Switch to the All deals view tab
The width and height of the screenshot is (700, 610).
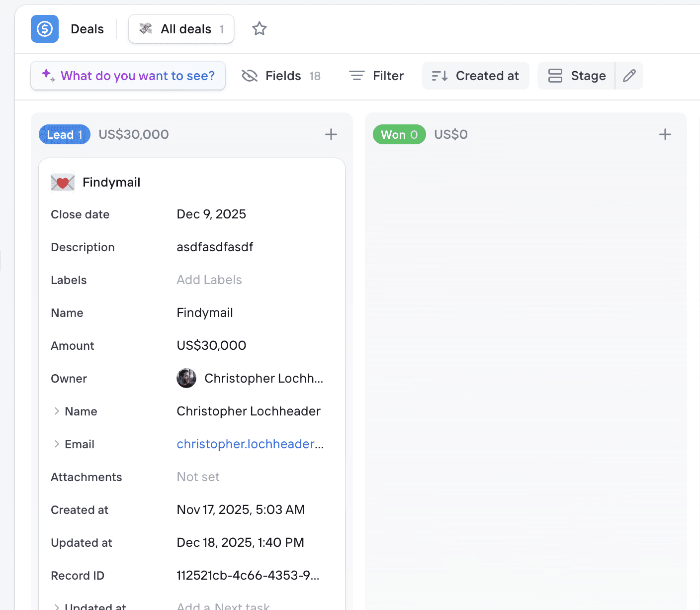point(180,29)
